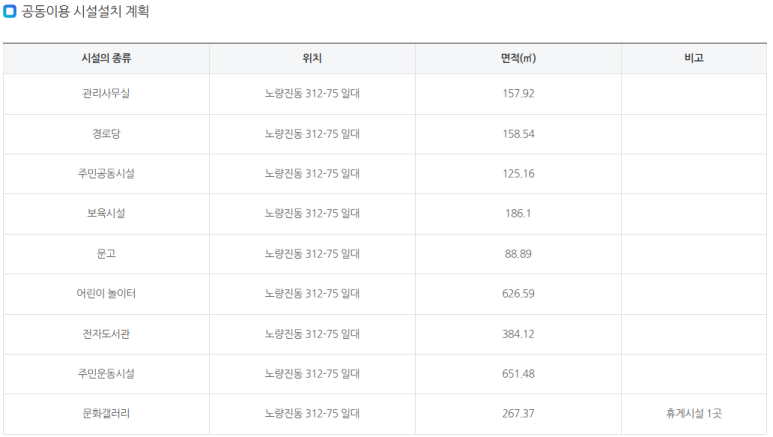
Task: Select the 전자도서관 facility cell
Action: coord(106,334)
